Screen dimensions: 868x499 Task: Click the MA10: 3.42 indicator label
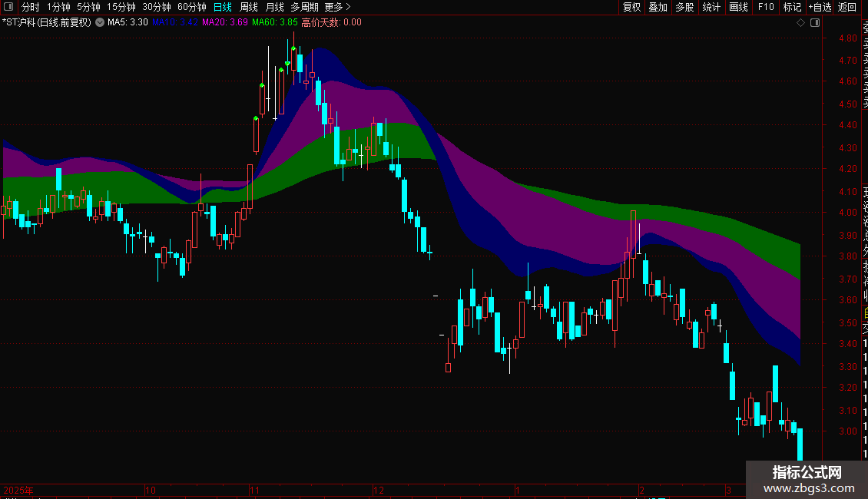175,23
